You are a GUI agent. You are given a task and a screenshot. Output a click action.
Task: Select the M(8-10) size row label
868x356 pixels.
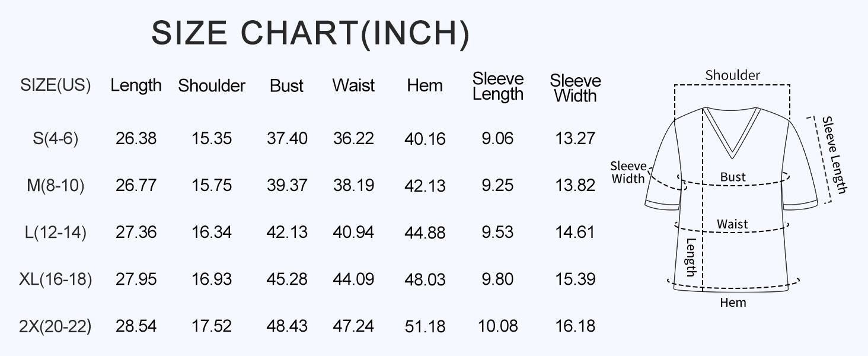click(x=55, y=186)
